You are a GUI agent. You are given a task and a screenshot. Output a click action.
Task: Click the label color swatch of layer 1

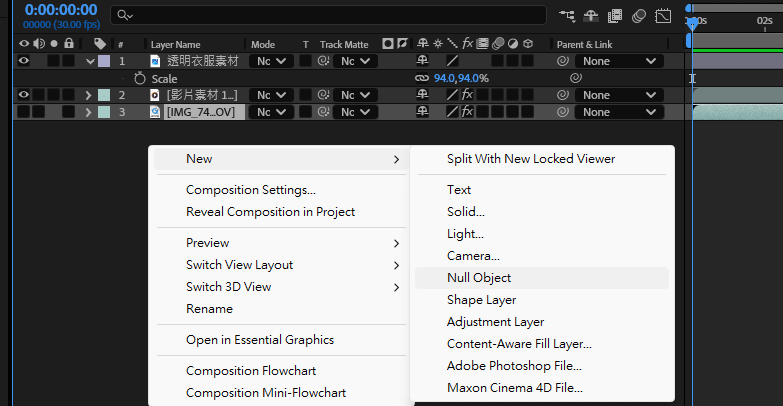[104, 61]
